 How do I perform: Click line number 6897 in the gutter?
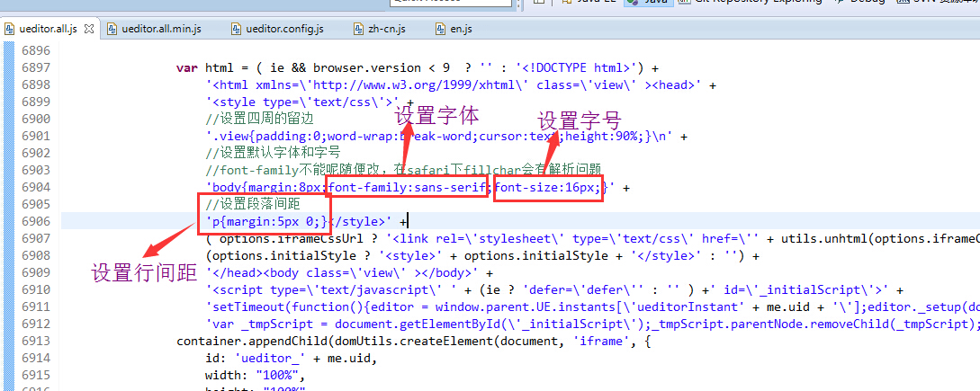[36, 67]
